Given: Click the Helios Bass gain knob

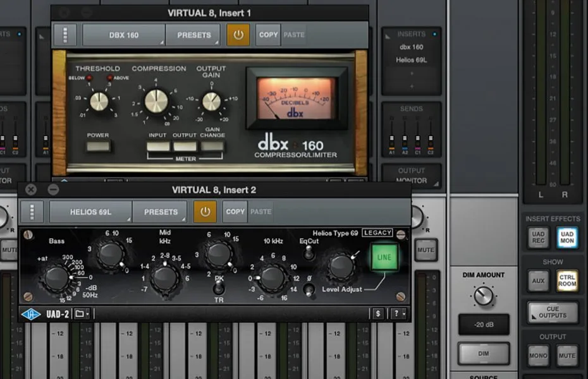Looking at the screenshot, I should click(110, 255).
